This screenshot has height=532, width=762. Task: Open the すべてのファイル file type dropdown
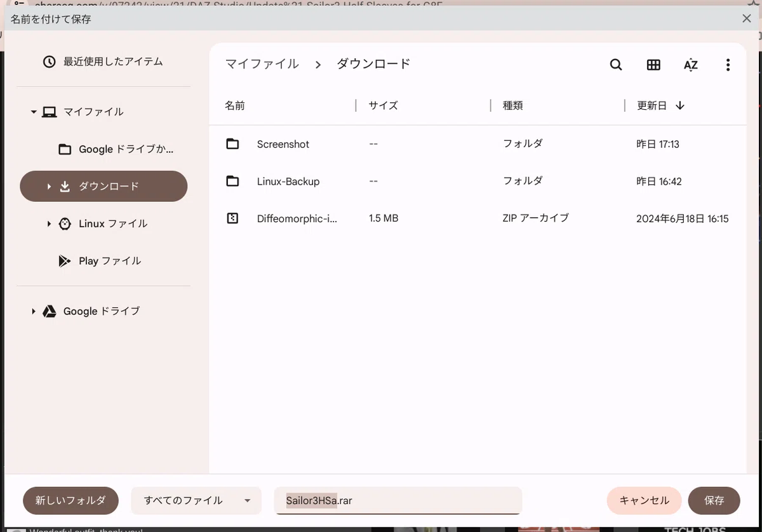tap(196, 500)
